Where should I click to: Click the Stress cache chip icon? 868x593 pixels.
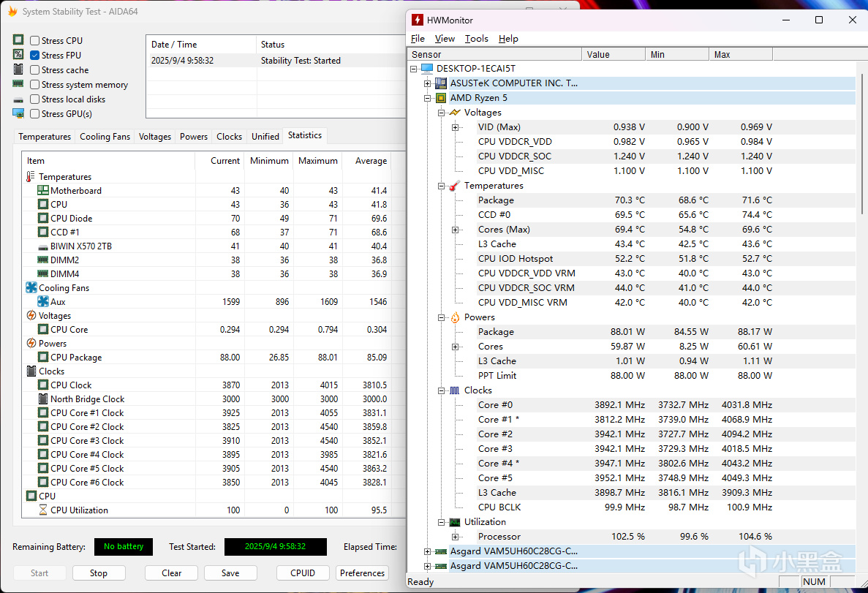(x=18, y=69)
